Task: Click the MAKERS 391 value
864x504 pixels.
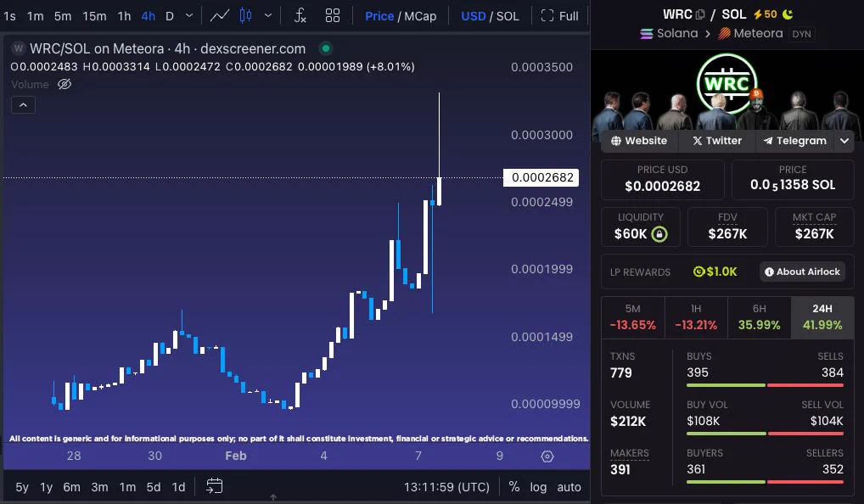Action: [620, 469]
